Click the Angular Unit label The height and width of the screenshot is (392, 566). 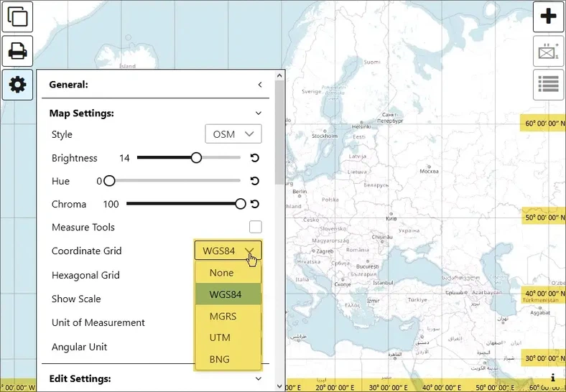[80, 347]
